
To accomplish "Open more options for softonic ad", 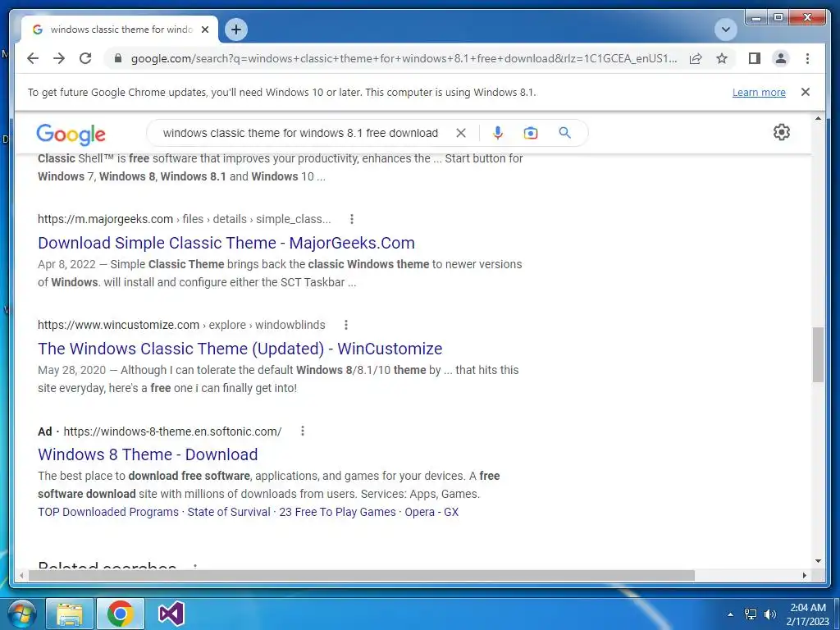I will pyautogui.click(x=302, y=431).
